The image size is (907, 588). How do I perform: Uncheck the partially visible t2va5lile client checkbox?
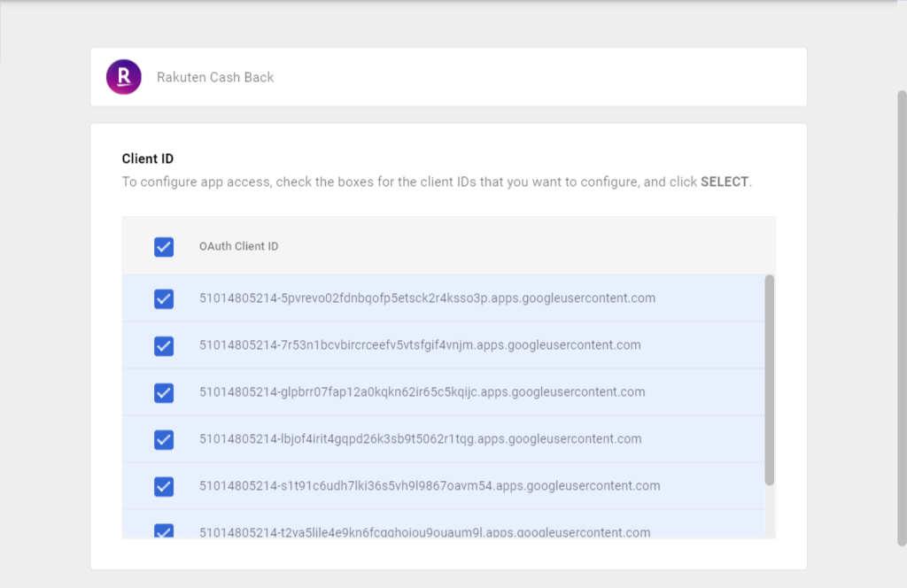164,530
